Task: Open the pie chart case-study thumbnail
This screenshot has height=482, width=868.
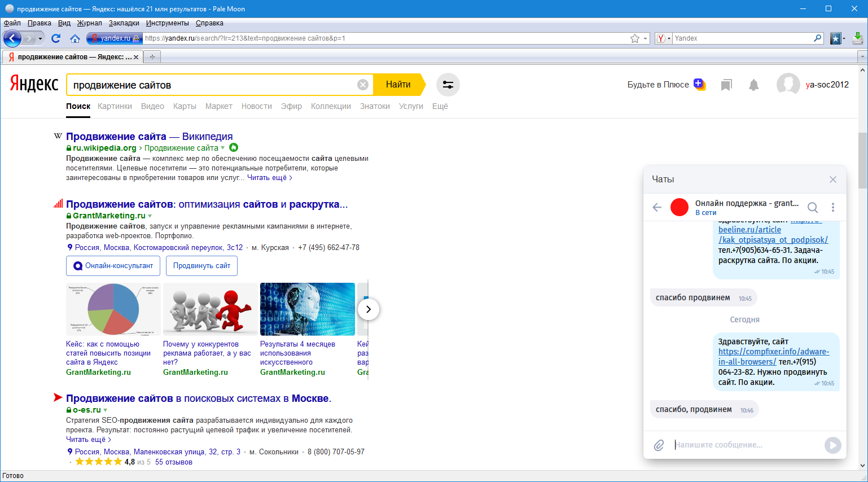Action: (x=113, y=309)
